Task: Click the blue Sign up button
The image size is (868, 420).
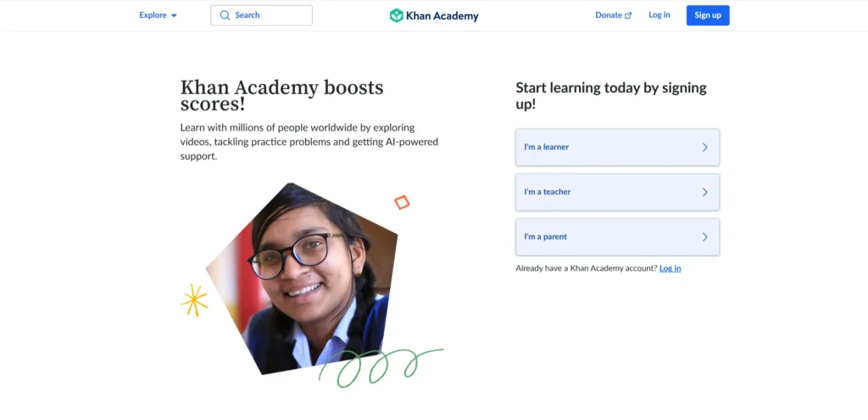Action: 708,15
